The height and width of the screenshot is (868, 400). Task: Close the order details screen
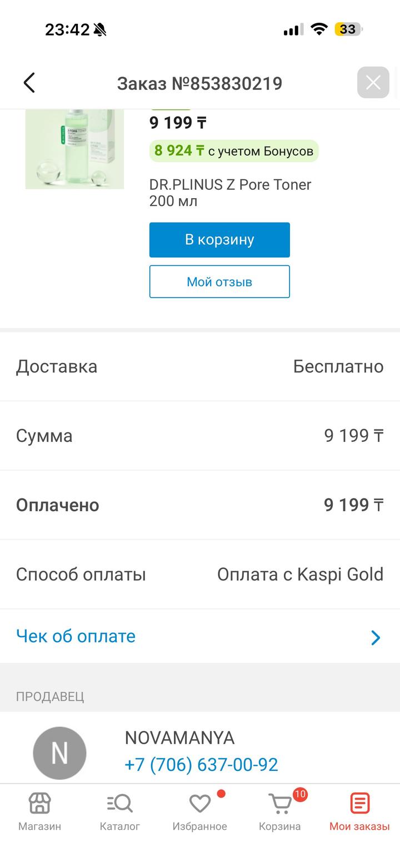(x=373, y=83)
